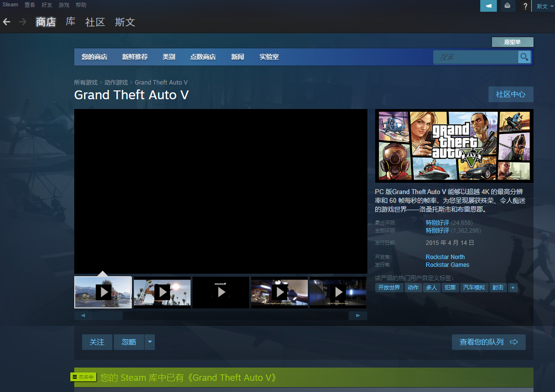The image size is (555, 392).
Task: Add a tag with the plus button
Action: point(513,287)
